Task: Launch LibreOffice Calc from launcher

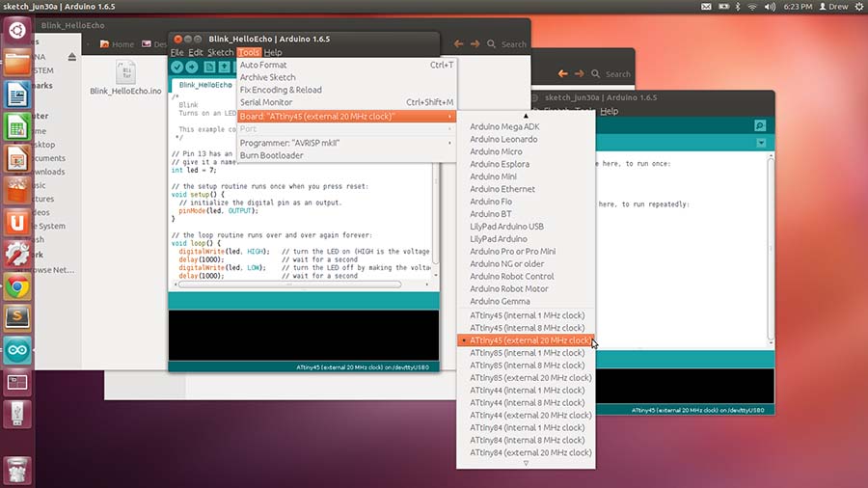Action: (x=17, y=126)
